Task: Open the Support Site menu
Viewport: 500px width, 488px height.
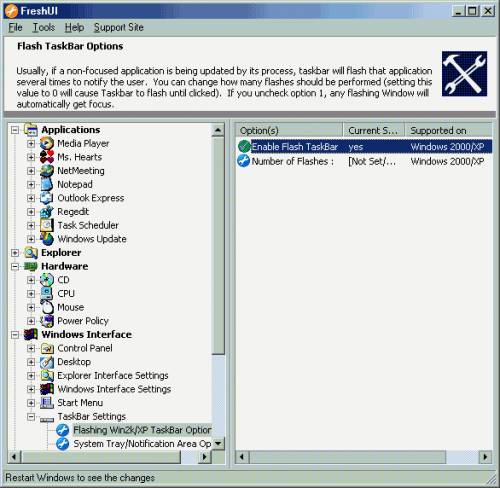Action: click(119, 27)
